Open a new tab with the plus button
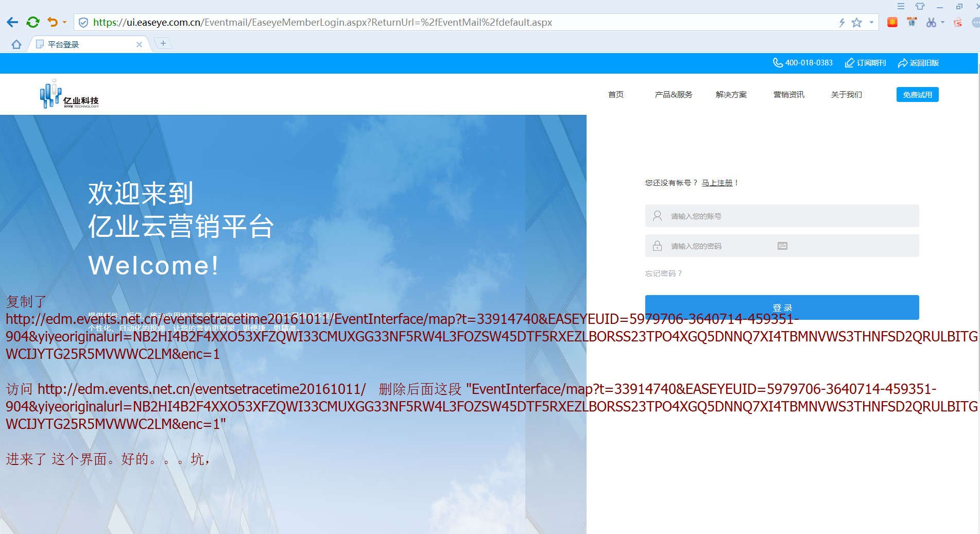The width and height of the screenshot is (980, 534). point(163,43)
